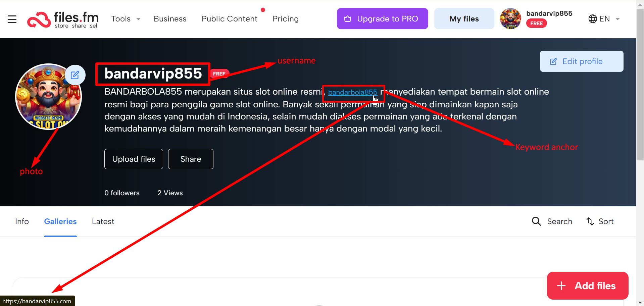Open the hamburger navigation menu
644x306 pixels.
click(x=12, y=19)
